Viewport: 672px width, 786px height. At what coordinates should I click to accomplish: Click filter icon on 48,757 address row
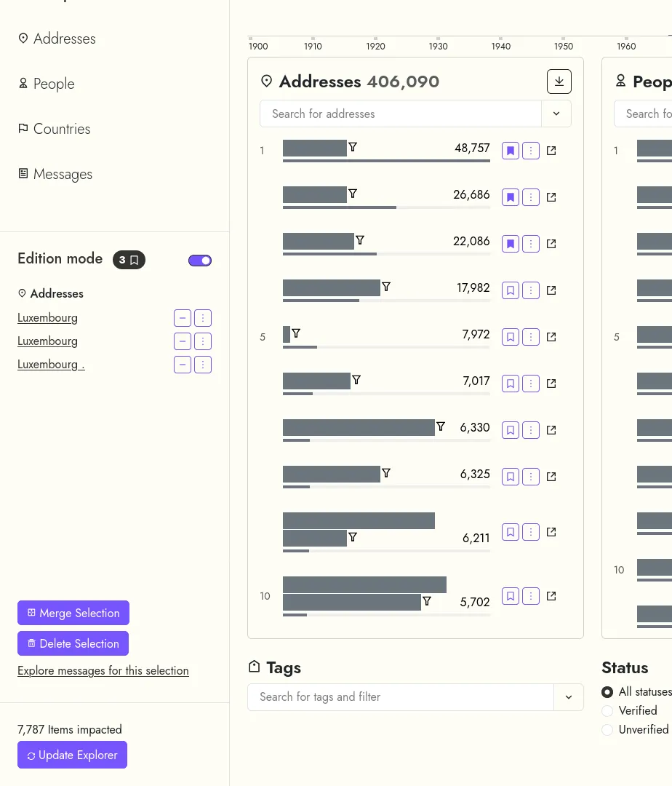point(353,147)
